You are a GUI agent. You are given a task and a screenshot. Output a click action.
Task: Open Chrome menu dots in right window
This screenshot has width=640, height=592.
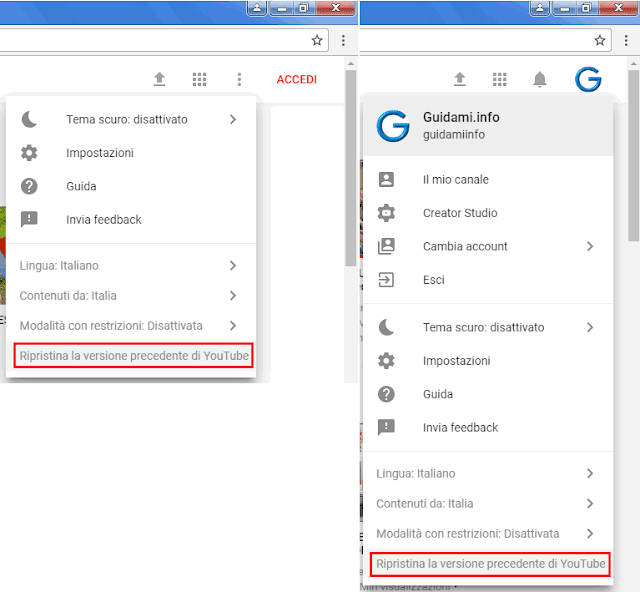point(626,40)
